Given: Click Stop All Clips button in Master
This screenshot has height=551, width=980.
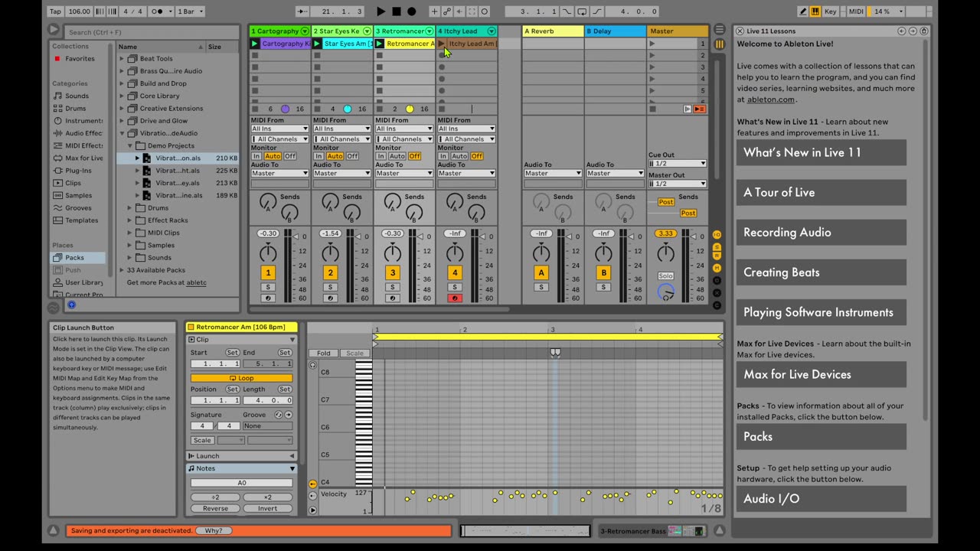Looking at the screenshot, I should [x=652, y=109].
